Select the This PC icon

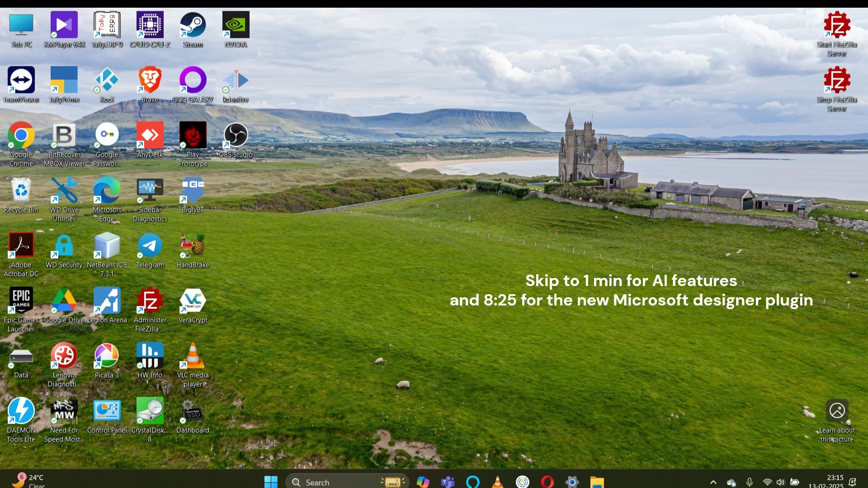(x=21, y=30)
